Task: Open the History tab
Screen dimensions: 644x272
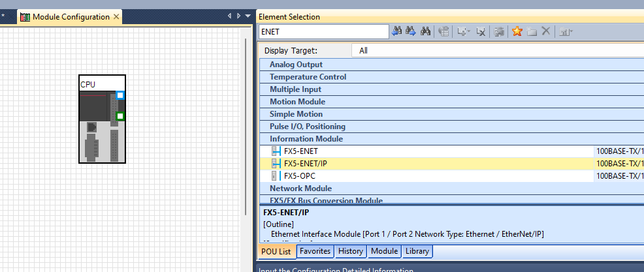Action: click(x=351, y=251)
